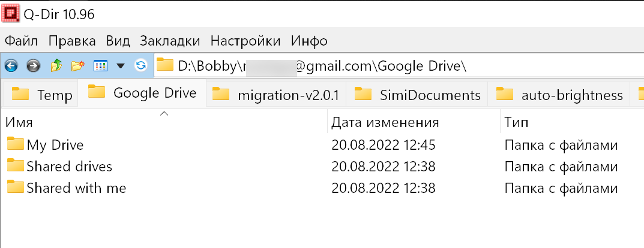The image size is (644, 248).
Task: Go back with the blue arrow icon
Action: (x=11, y=65)
